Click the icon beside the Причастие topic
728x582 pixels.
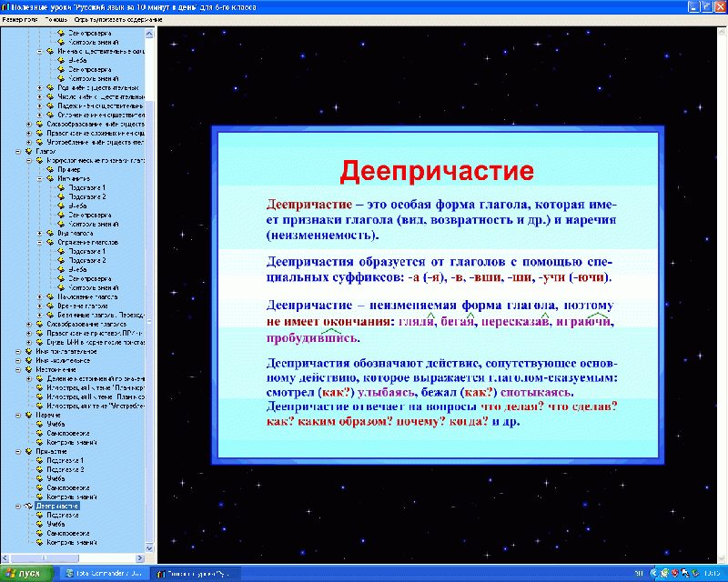(x=29, y=452)
